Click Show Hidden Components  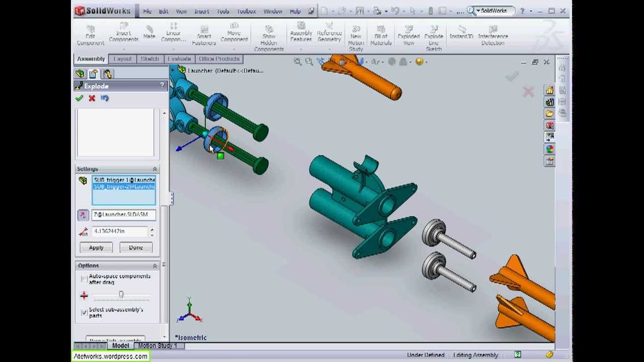tap(269, 38)
